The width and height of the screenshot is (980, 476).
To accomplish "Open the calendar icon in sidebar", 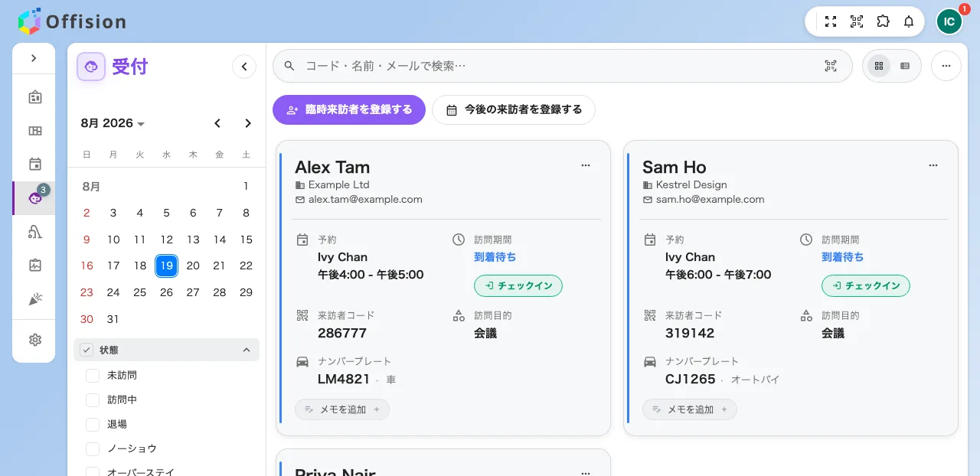I will pyautogui.click(x=34, y=164).
